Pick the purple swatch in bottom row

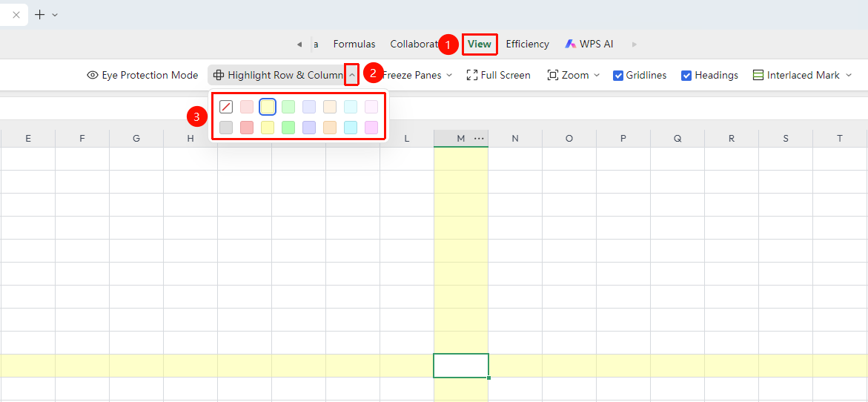(309, 128)
